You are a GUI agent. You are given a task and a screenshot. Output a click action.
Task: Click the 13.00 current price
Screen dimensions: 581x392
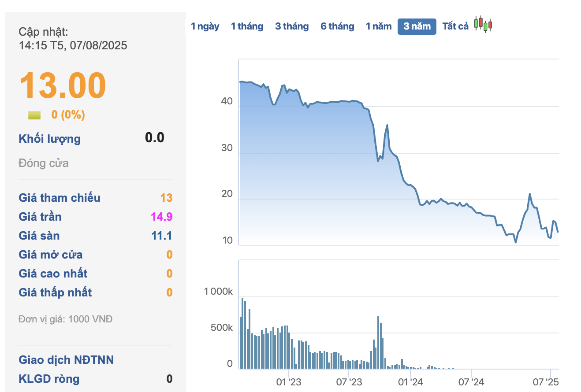pos(63,85)
